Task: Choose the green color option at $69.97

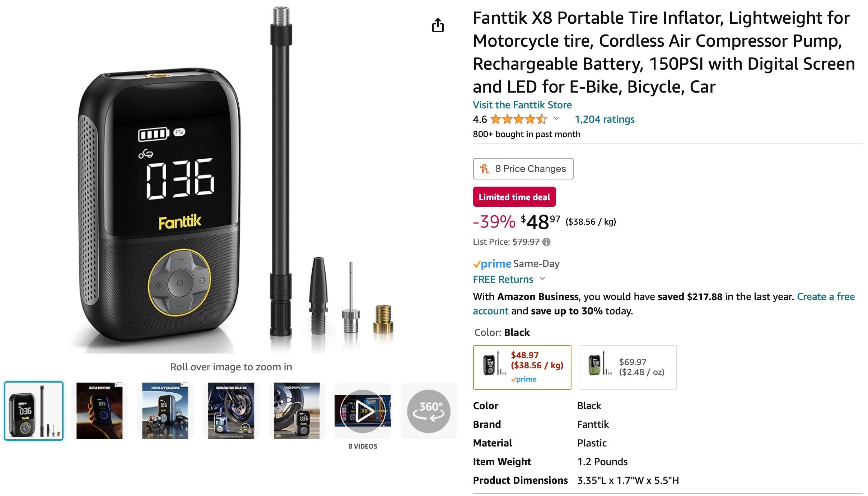Action: (627, 367)
